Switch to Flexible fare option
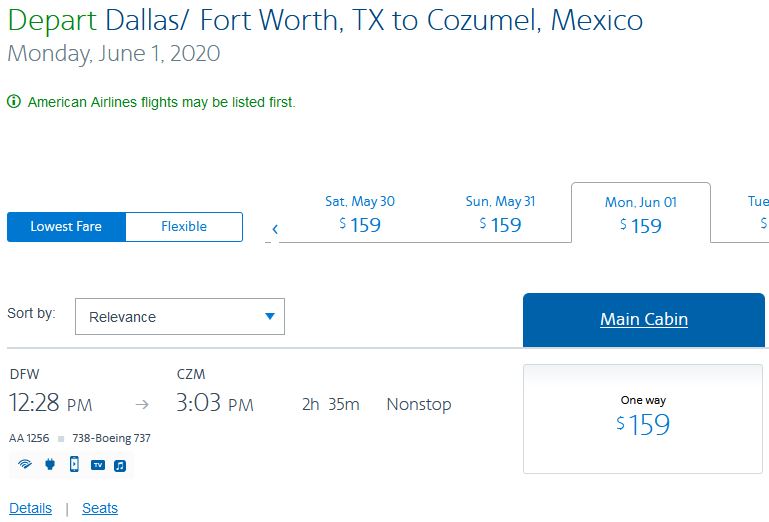 184,227
